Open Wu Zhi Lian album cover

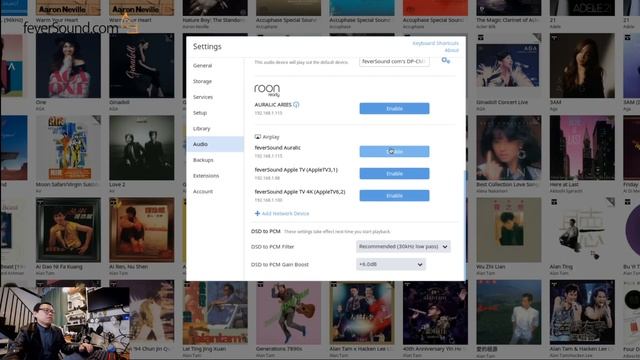(x=509, y=230)
